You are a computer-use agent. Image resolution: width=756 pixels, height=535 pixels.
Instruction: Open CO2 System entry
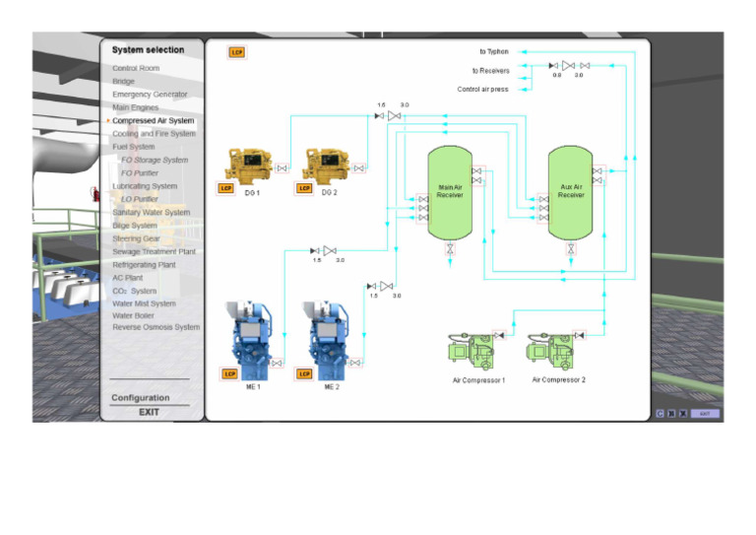(135, 291)
